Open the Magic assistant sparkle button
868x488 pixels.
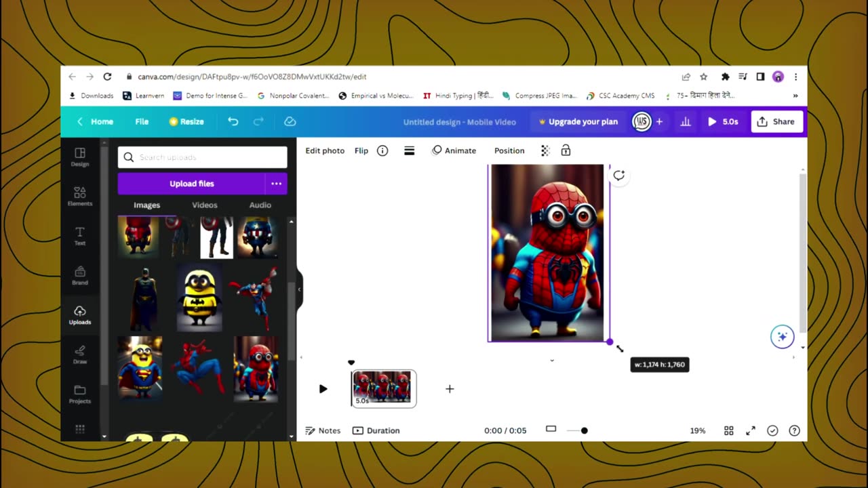click(782, 337)
